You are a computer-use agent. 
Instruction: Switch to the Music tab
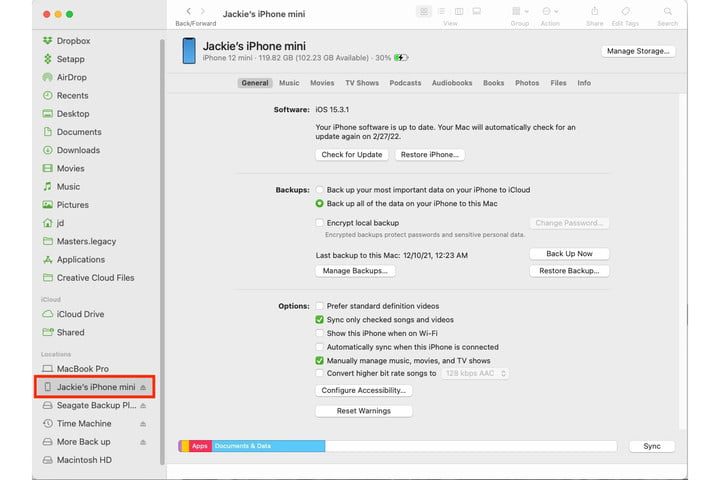(289, 83)
